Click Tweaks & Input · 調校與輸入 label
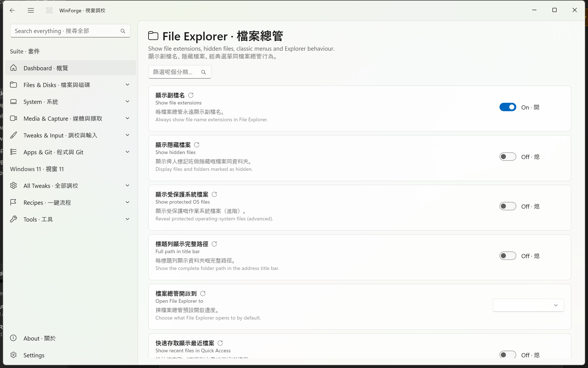Image resolution: width=588 pixels, height=368 pixels. coord(61,135)
